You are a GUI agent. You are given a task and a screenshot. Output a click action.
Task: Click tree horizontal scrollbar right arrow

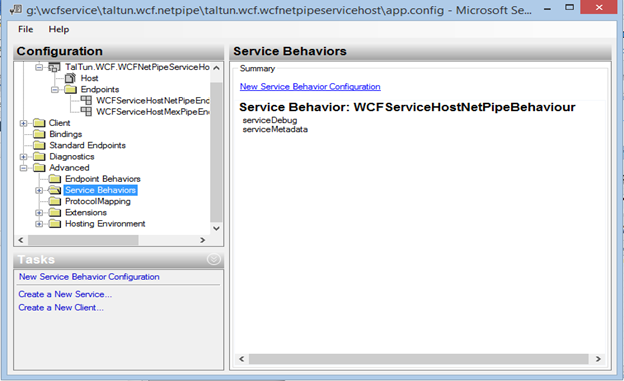(x=203, y=240)
